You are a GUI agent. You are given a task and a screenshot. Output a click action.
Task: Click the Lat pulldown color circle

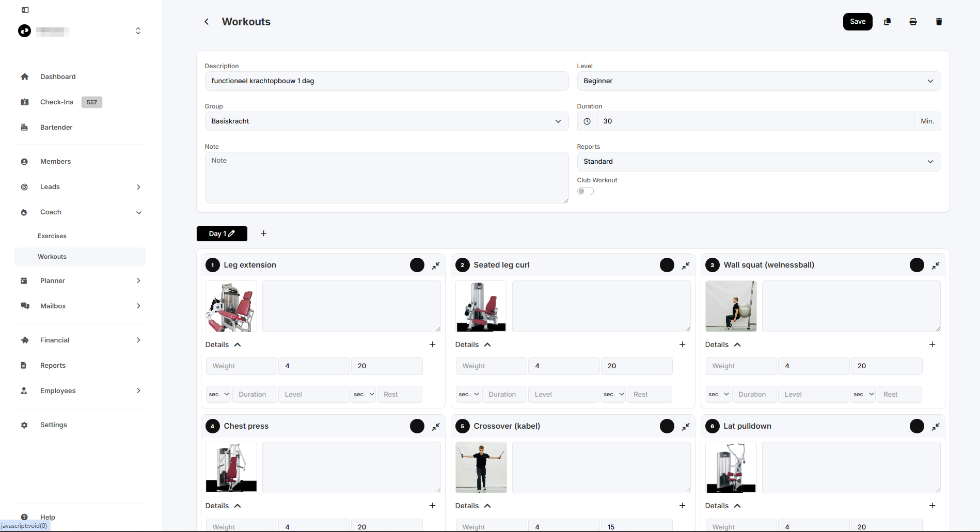point(917,426)
